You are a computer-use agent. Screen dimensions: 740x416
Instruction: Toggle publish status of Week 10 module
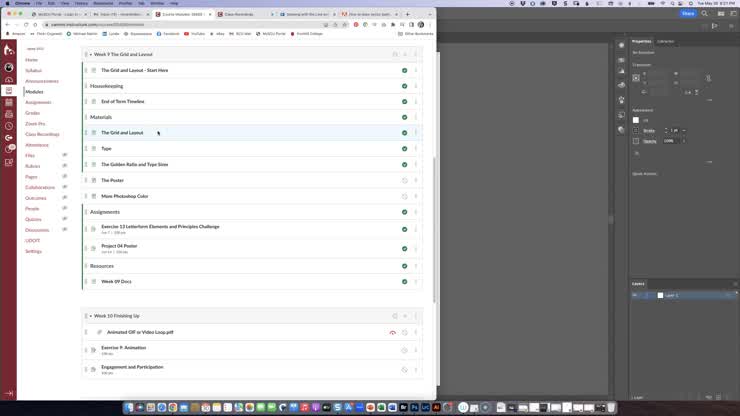395,316
